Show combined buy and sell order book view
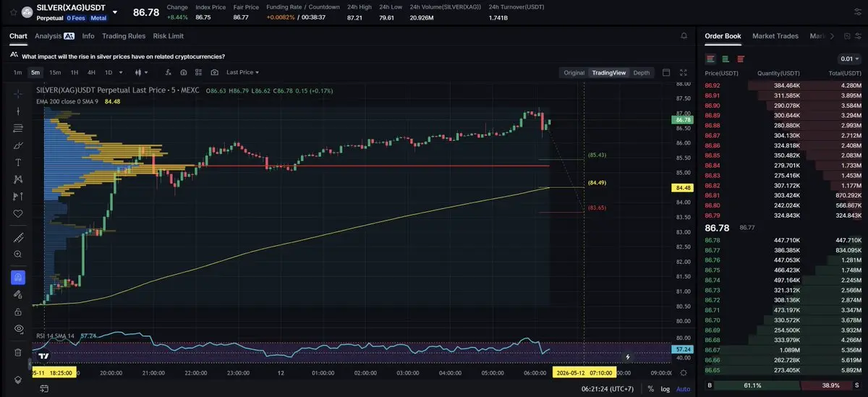This screenshot has height=397, width=868. 711,59
